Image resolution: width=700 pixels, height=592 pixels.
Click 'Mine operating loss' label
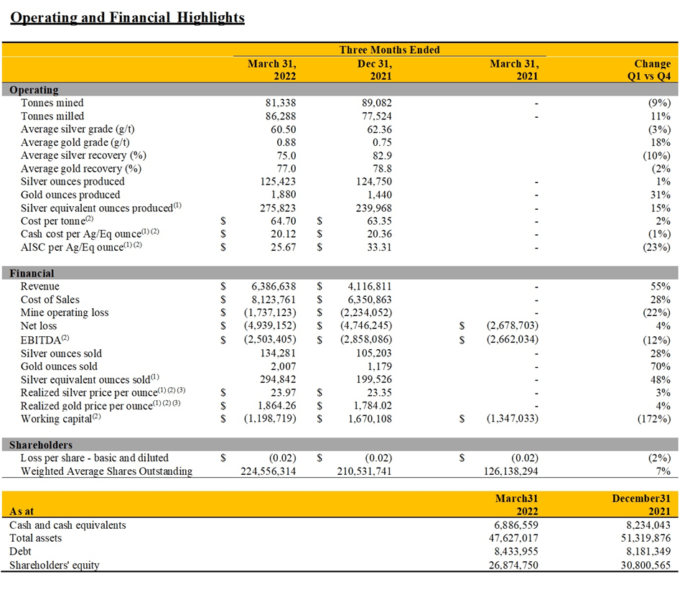click(65, 313)
